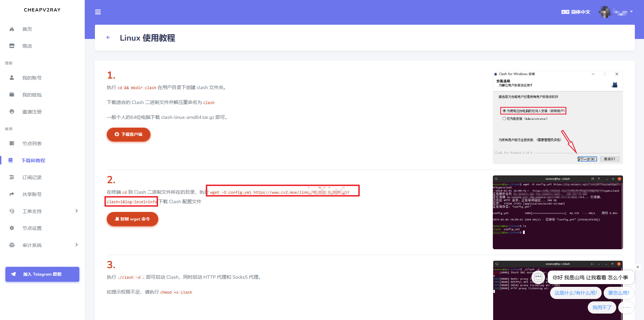The height and width of the screenshot is (320, 644).
Task: Click the chat greeting message bubble
Action: tap(590, 278)
